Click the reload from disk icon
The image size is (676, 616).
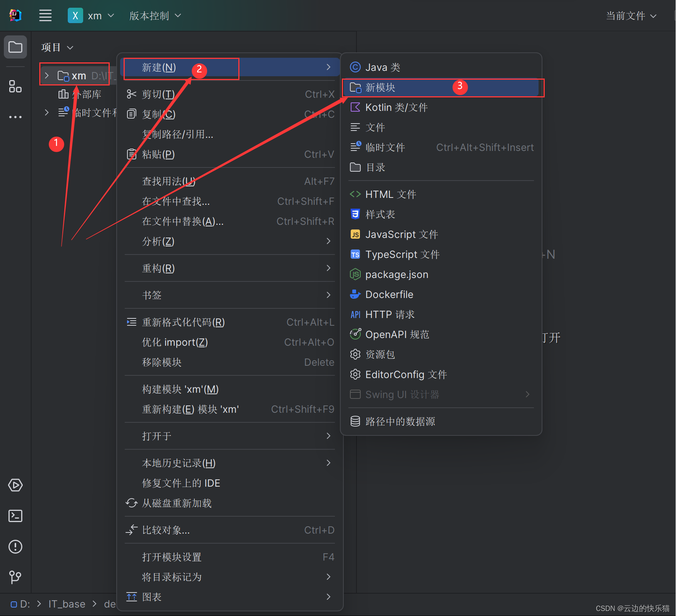point(132,503)
